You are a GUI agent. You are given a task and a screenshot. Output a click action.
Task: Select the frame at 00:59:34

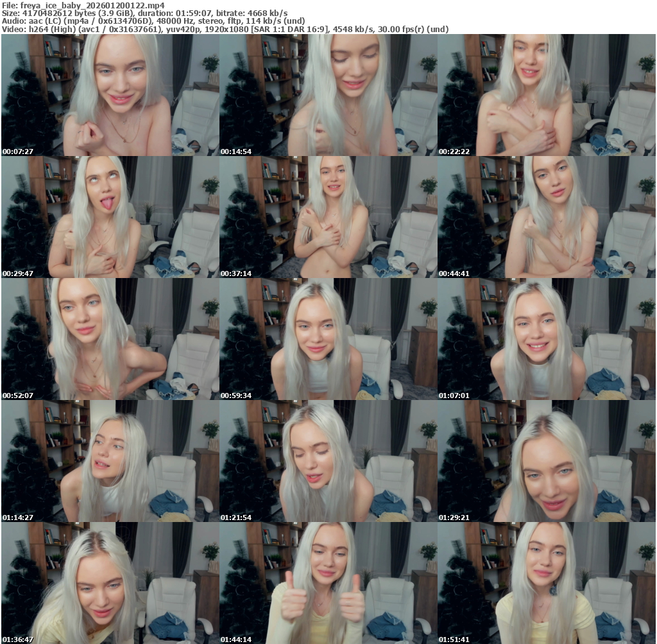328,339
